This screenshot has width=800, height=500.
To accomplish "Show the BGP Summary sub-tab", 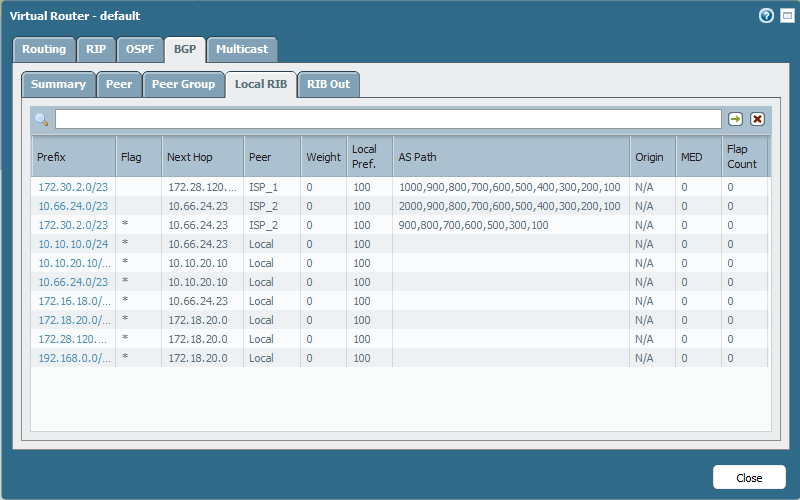I will 59,85.
